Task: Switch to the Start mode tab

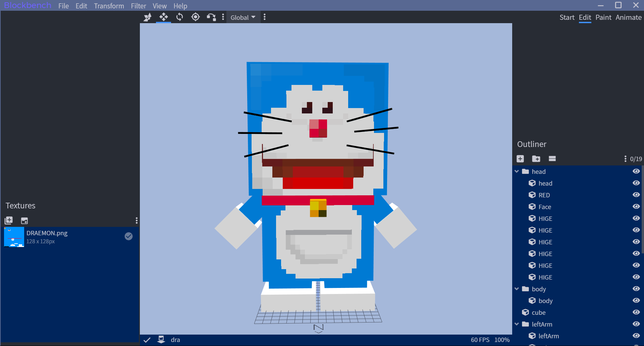Action: (x=567, y=17)
